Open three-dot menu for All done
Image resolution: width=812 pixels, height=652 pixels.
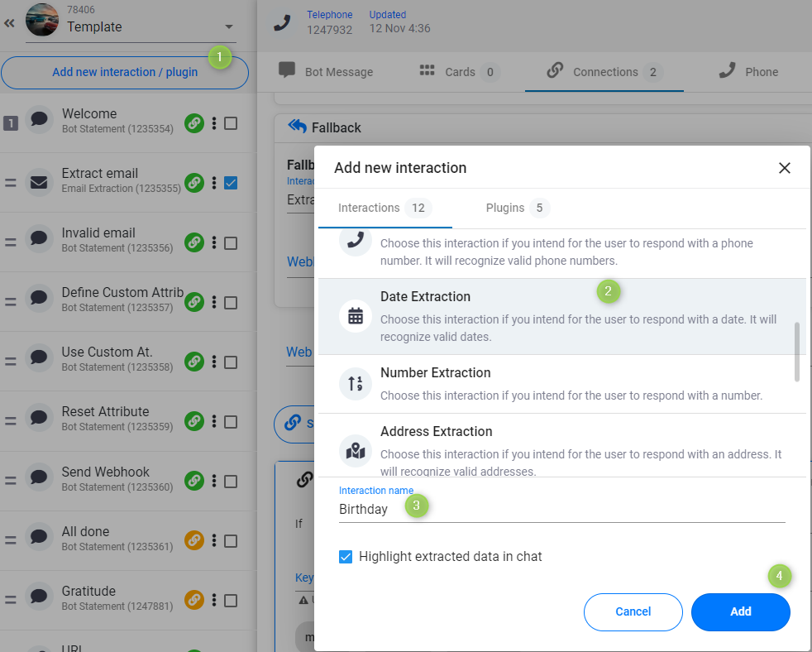[214, 540]
